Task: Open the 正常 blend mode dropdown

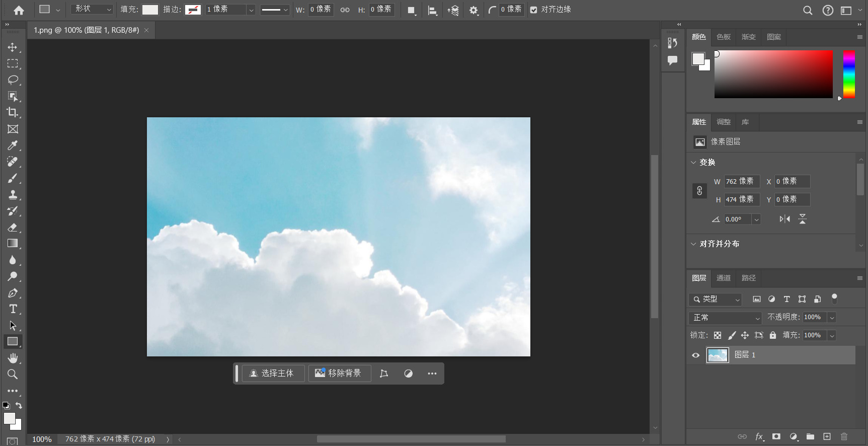Action: coord(725,318)
